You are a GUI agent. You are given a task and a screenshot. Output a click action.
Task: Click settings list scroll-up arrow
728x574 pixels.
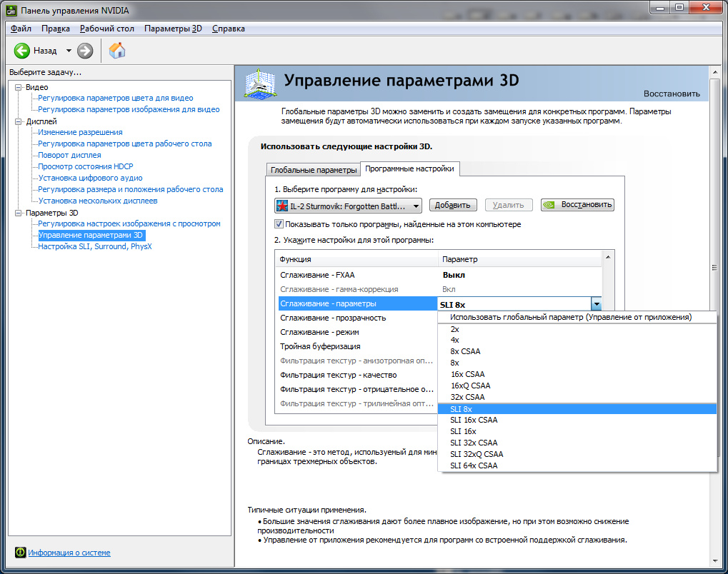pyautogui.click(x=608, y=256)
